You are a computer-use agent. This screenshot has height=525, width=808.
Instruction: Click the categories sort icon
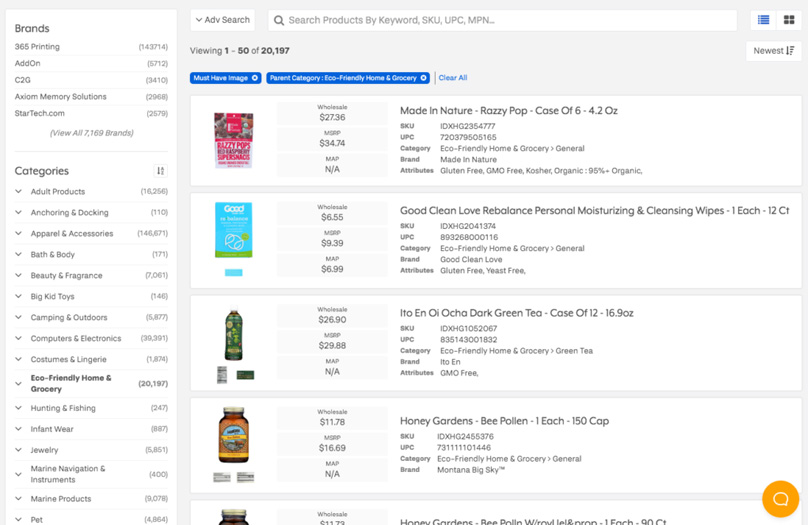[160, 171]
